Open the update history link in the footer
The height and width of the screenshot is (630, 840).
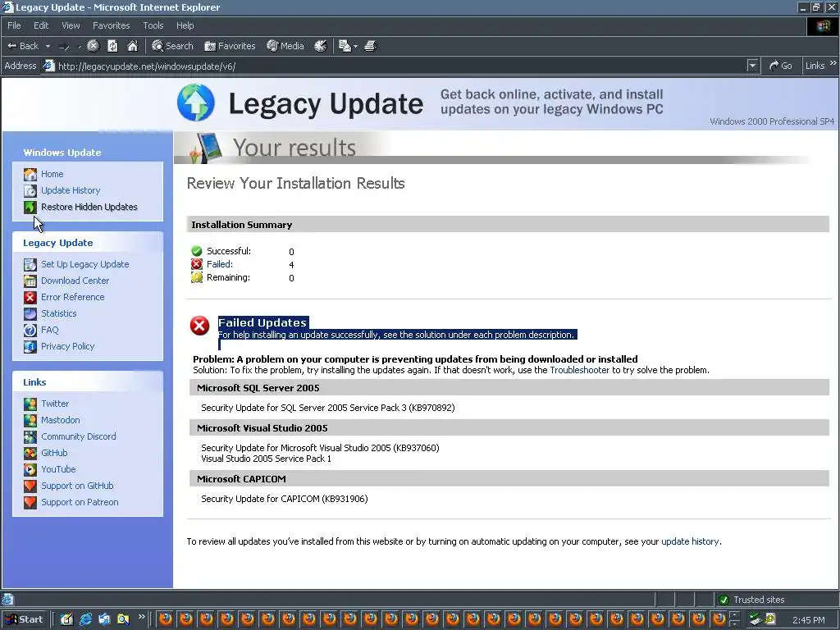click(690, 541)
